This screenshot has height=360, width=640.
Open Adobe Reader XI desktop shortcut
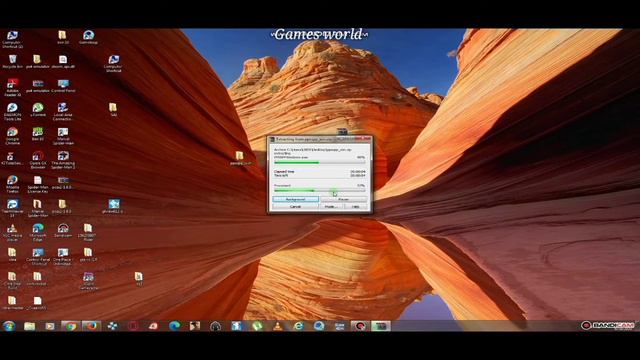coord(12,88)
